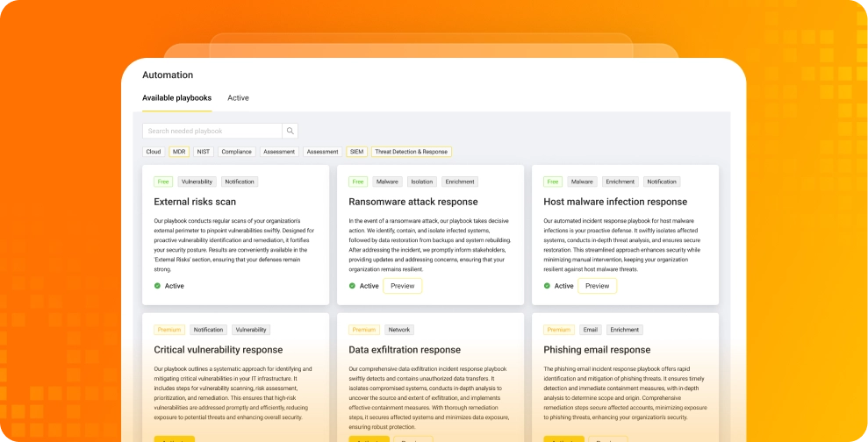
Task: Click the Free tag on Host malware card
Action: (553, 182)
